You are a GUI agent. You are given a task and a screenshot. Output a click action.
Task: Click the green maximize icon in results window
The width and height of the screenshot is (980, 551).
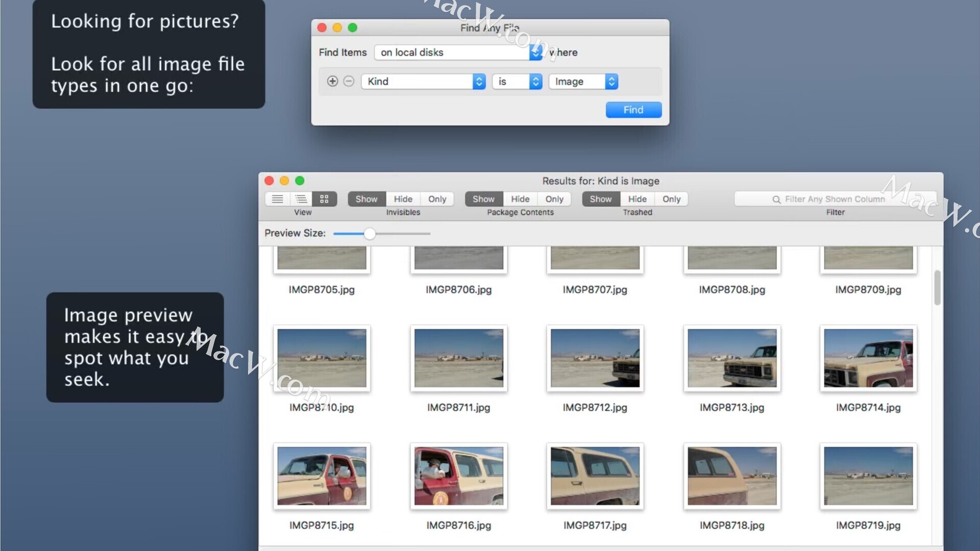[x=300, y=180]
